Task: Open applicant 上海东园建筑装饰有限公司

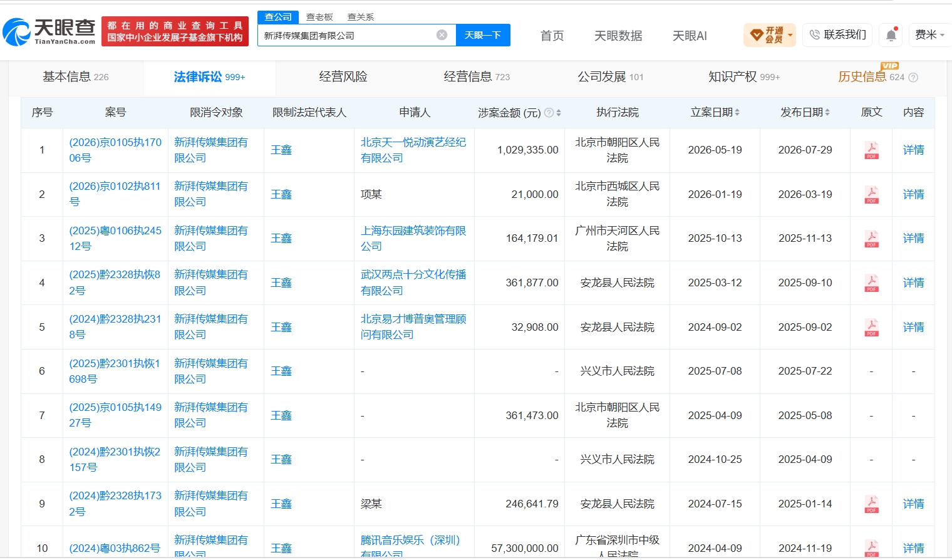Action: [x=413, y=239]
